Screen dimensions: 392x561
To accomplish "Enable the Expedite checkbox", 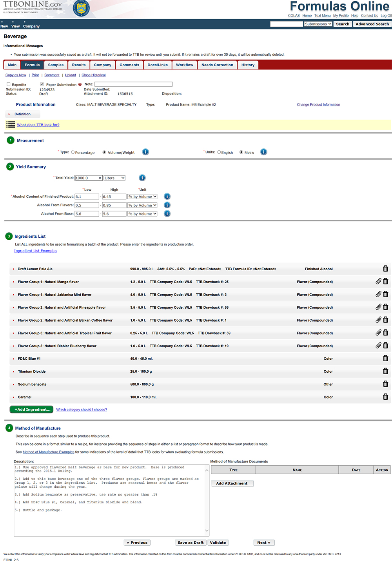I will 9,84.
